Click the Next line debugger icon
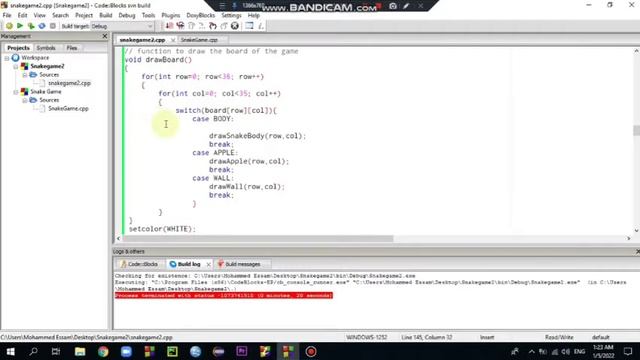This screenshot has width=640, height=360. pos(191,26)
